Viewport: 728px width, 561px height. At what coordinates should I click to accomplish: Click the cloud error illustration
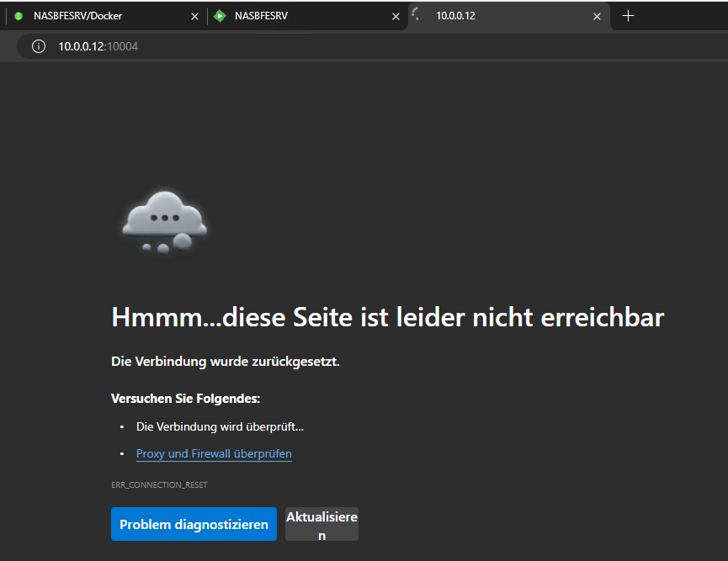[x=164, y=223]
